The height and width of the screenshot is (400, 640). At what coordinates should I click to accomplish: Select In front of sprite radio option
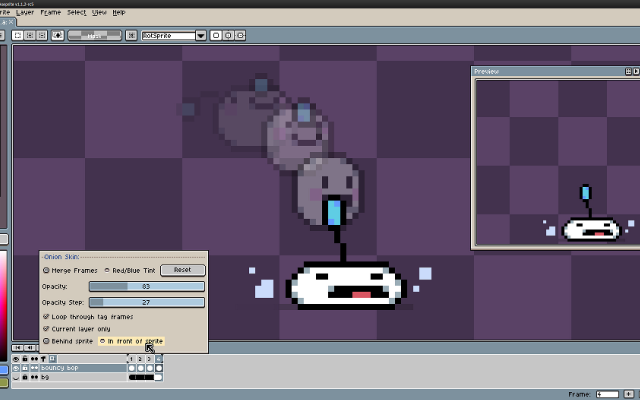tap(131, 341)
